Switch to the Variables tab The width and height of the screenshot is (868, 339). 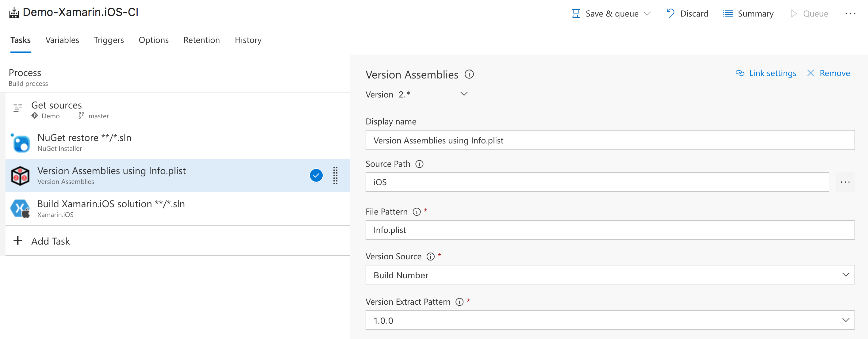click(63, 40)
